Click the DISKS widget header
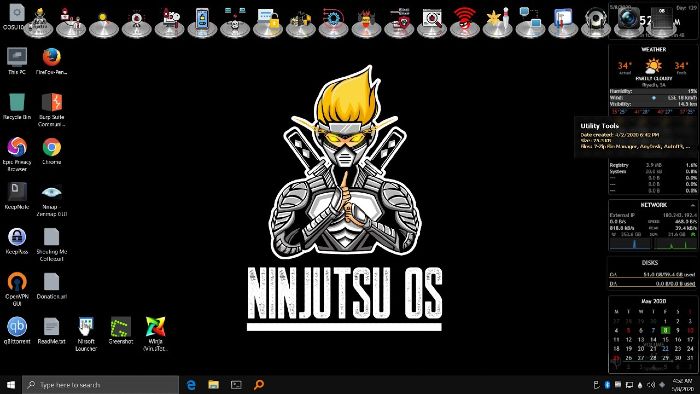700x394 pixels. tap(650, 263)
